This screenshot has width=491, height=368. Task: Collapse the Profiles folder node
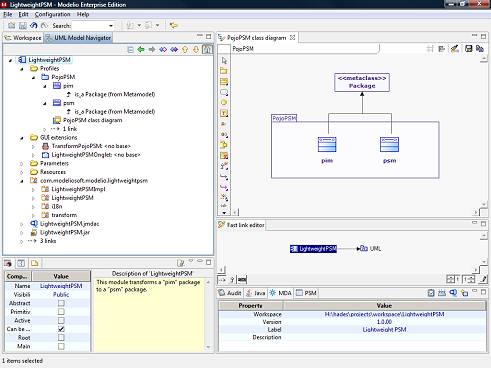coord(22,69)
